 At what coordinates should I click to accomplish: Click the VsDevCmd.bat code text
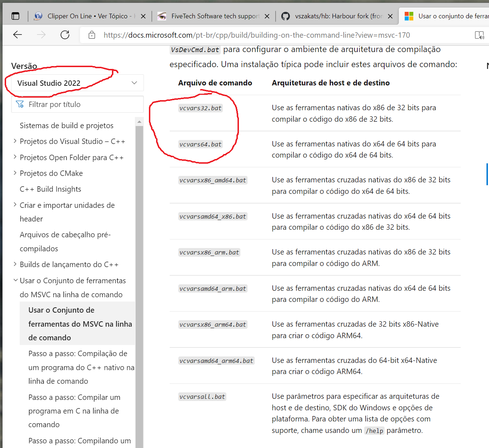pos(195,50)
